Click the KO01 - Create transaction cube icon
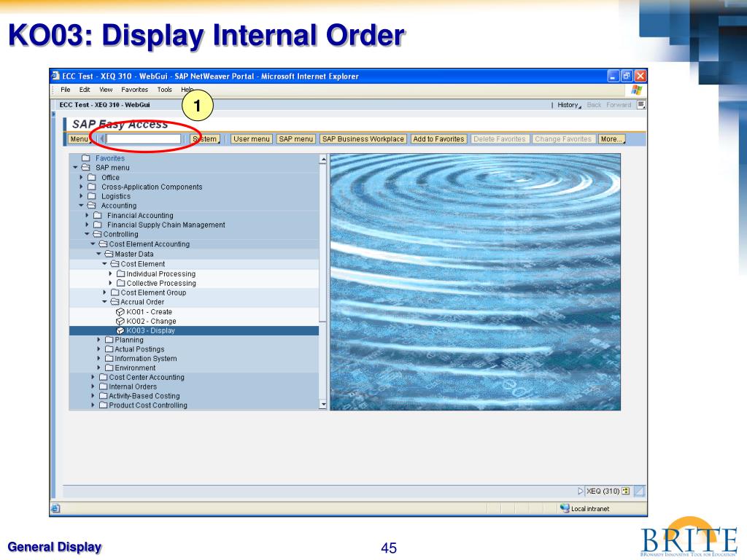 (x=120, y=312)
